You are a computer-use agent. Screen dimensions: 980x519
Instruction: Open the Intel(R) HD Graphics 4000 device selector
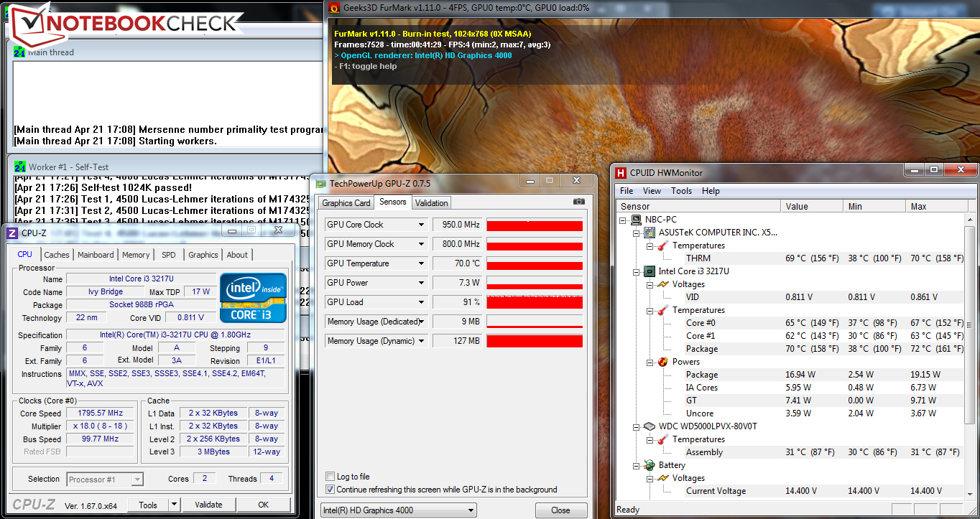click(398, 510)
